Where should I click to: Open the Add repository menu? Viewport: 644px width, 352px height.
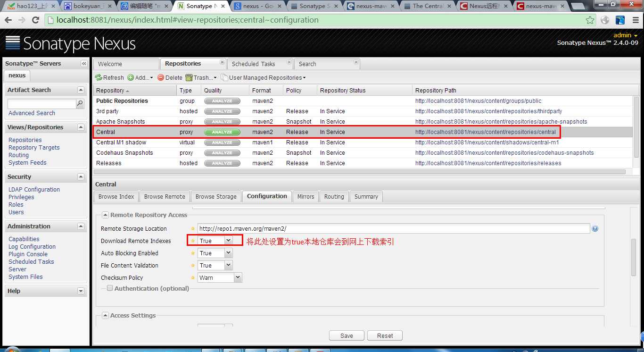pos(140,77)
